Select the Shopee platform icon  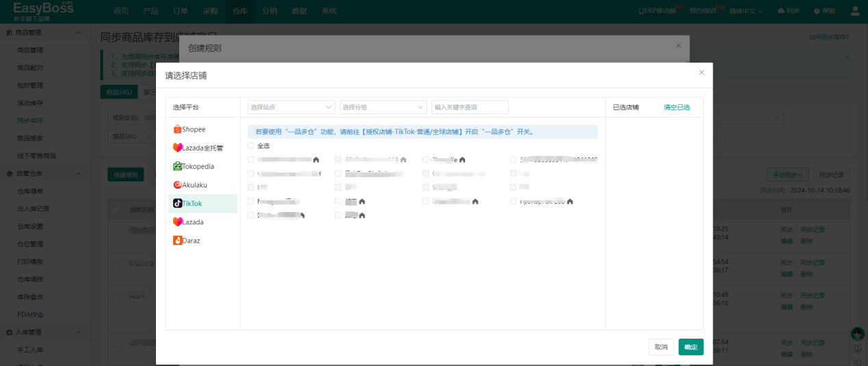click(x=178, y=129)
